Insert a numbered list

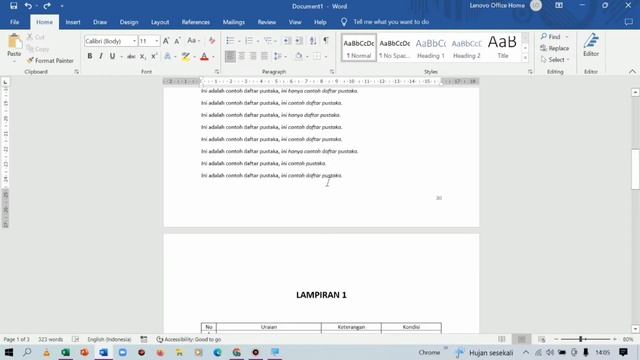tap(249, 40)
